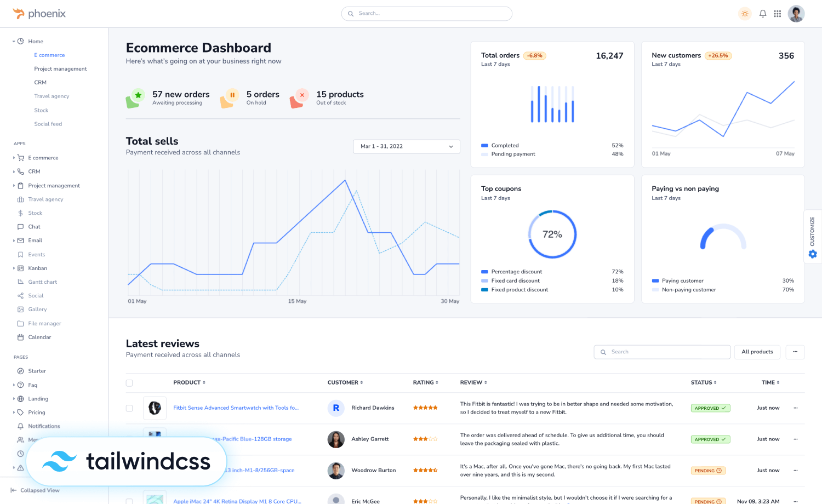The height and width of the screenshot is (504, 822).
Task: Select the Chat icon in the sidebar
Action: [20, 226]
